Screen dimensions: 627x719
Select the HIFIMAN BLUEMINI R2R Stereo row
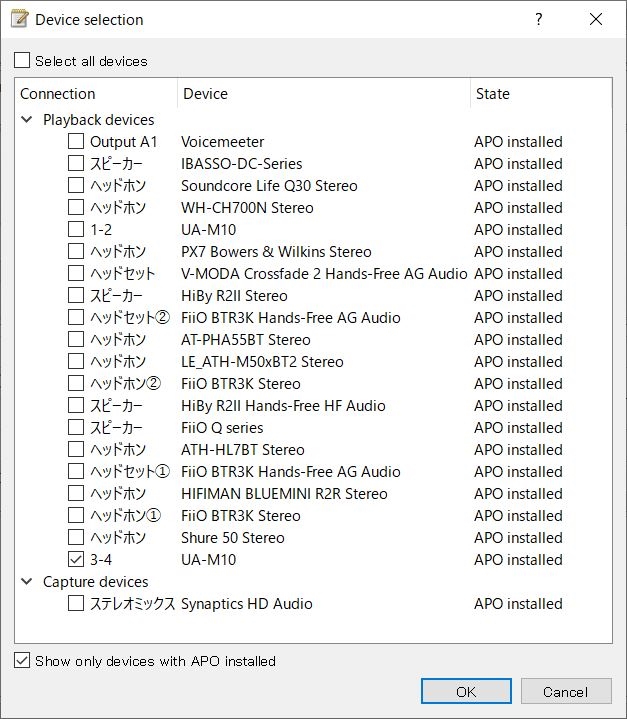tap(283, 494)
